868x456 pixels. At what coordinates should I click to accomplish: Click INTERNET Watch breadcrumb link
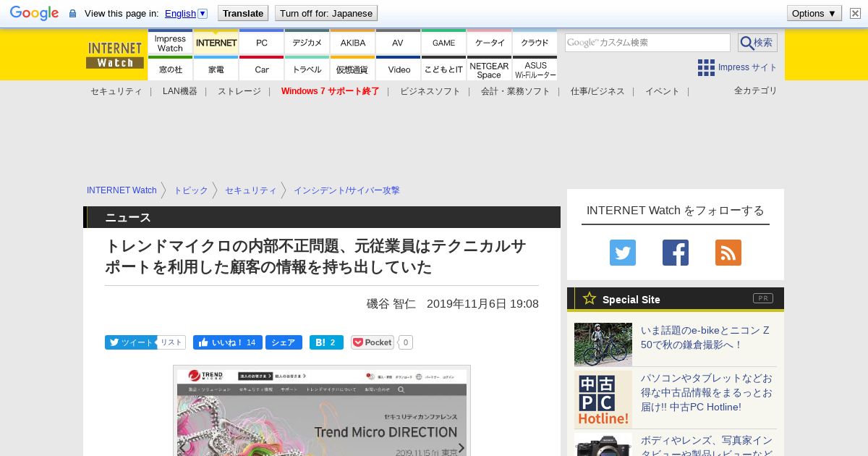pyautogui.click(x=122, y=190)
